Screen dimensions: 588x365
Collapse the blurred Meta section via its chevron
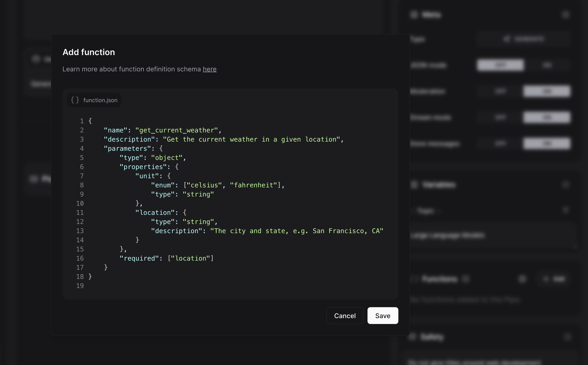(x=565, y=15)
